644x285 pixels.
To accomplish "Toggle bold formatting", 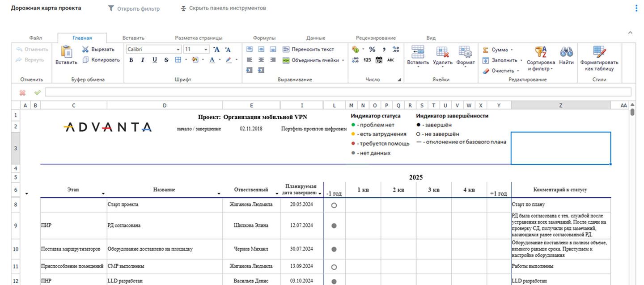I will pos(131,60).
